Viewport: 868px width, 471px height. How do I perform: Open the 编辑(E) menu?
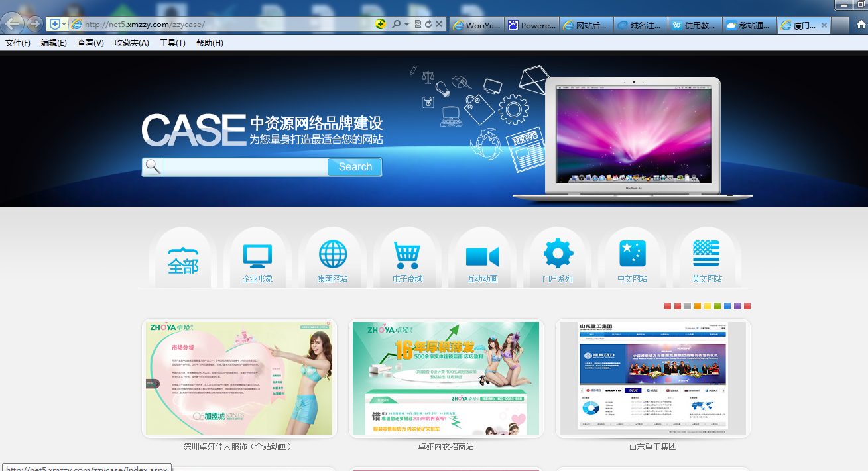click(54, 43)
